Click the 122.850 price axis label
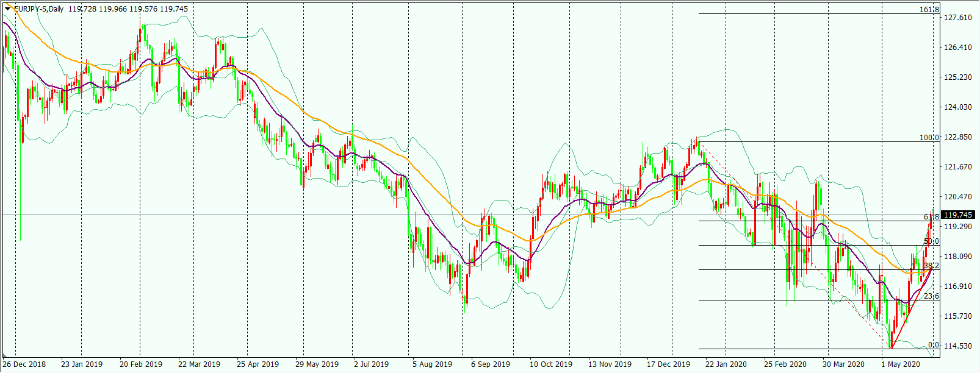Screen dimensions: 980x373 point(957,137)
